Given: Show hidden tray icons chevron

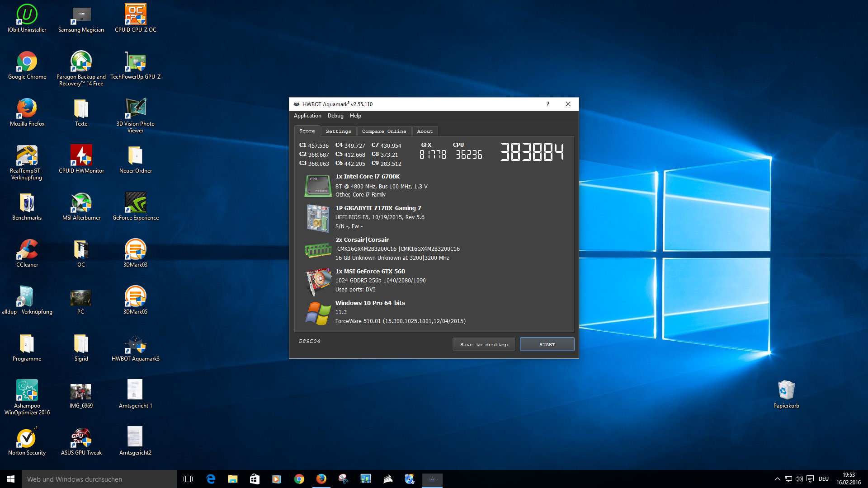Looking at the screenshot, I should (777, 479).
